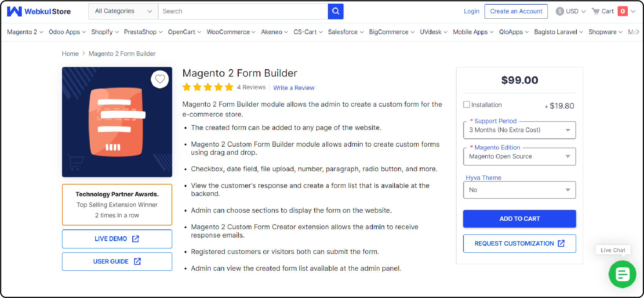Open the CS-Cart menu
Viewport: 644px width, 298px height.
tap(308, 32)
